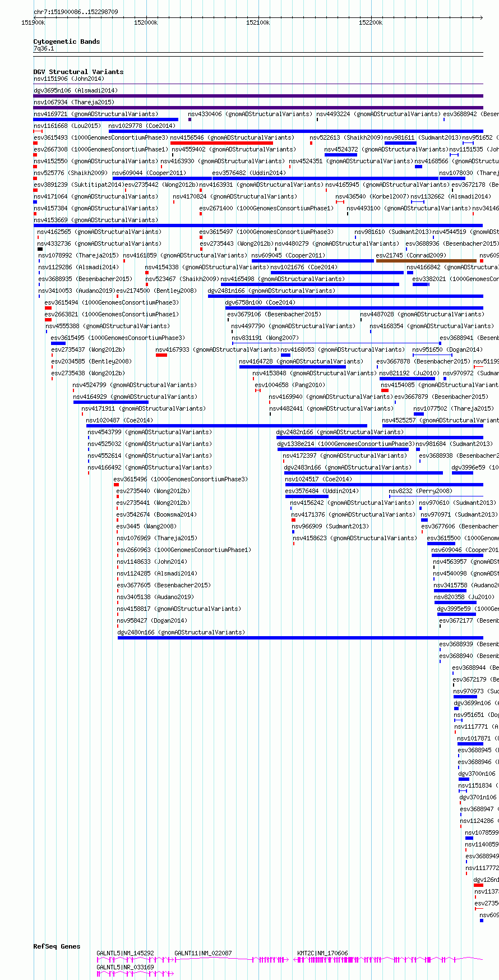499x980 pixels.
Task: Open the dgv2482n166 variant label
Action: tap(340, 432)
